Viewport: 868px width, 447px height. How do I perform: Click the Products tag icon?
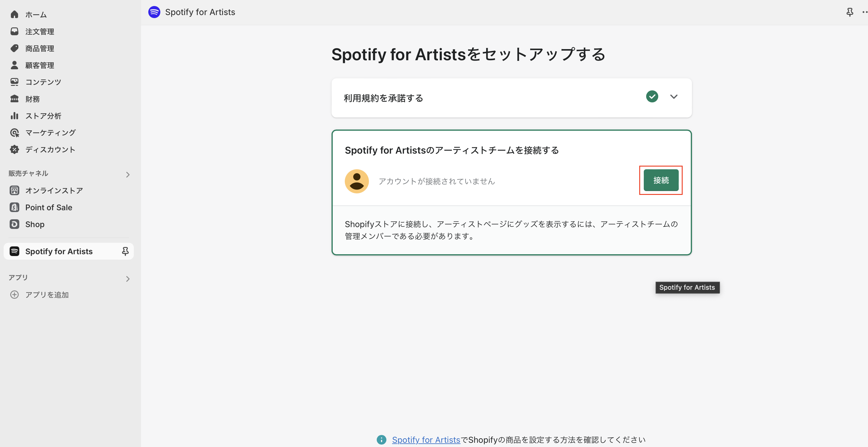point(14,48)
